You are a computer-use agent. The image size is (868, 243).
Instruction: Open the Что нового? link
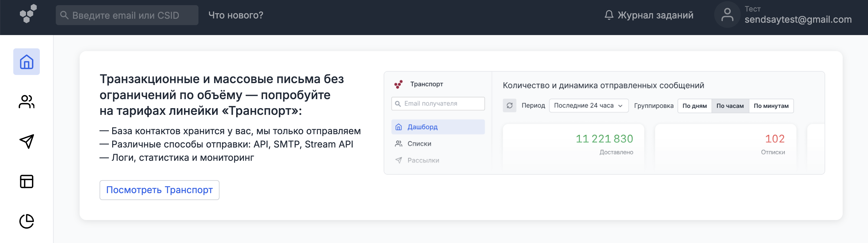(x=236, y=15)
